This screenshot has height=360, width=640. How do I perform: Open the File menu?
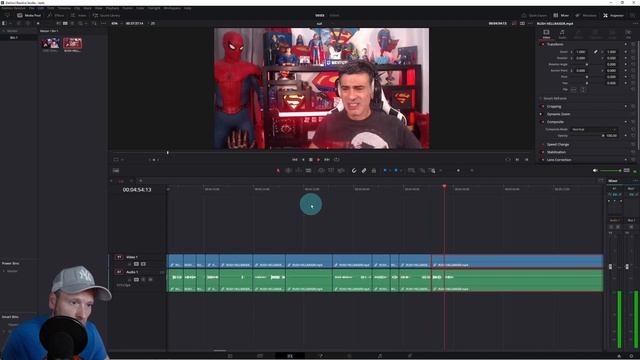click(31, 8)
